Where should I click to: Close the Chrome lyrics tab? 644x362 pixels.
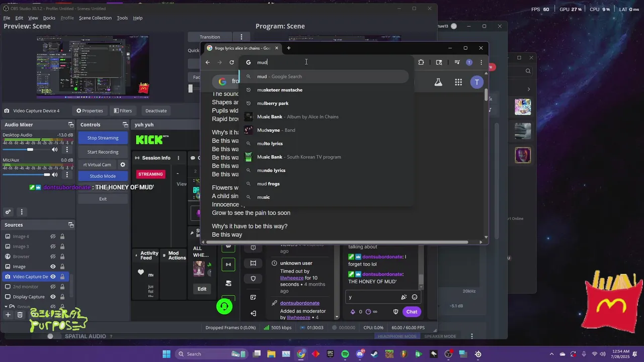276,48
